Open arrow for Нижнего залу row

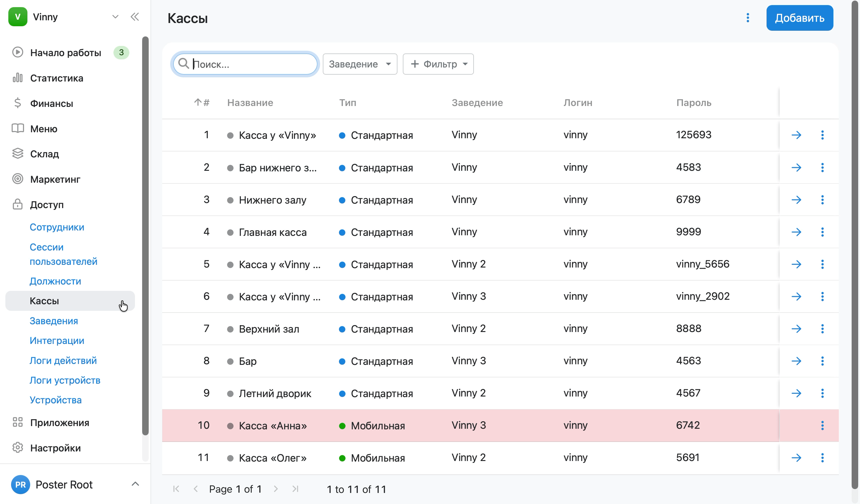796,200
